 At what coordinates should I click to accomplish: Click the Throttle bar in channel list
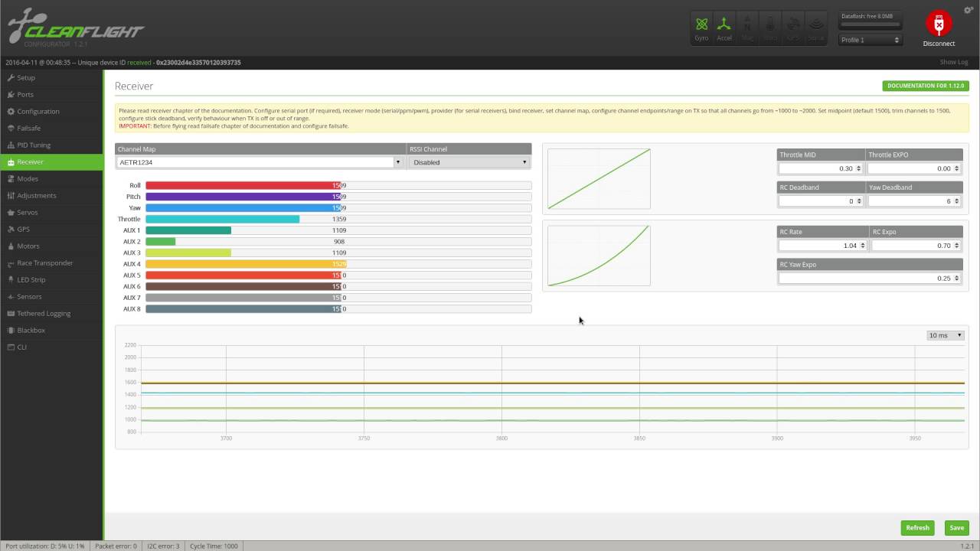[338, 219]
